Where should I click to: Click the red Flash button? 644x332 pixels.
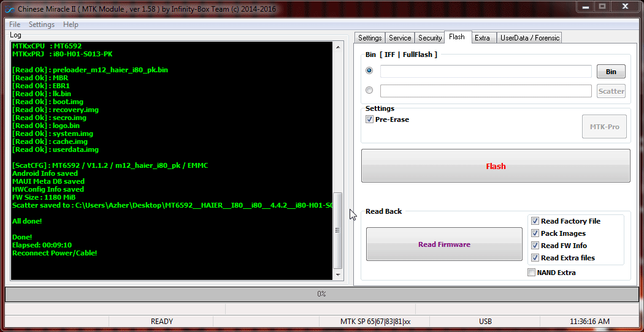pyautogui.click(x=496, y=166)
